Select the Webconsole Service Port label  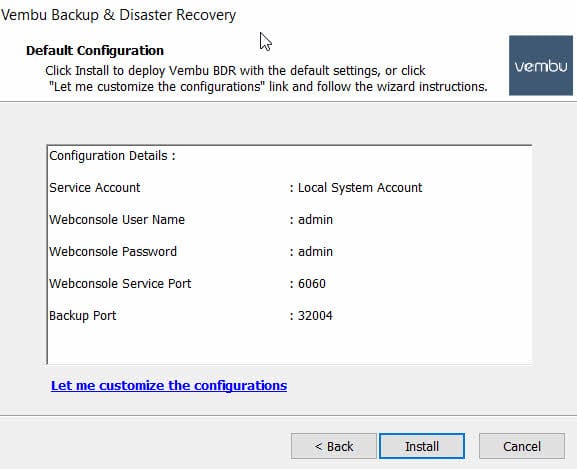[120, 284]
